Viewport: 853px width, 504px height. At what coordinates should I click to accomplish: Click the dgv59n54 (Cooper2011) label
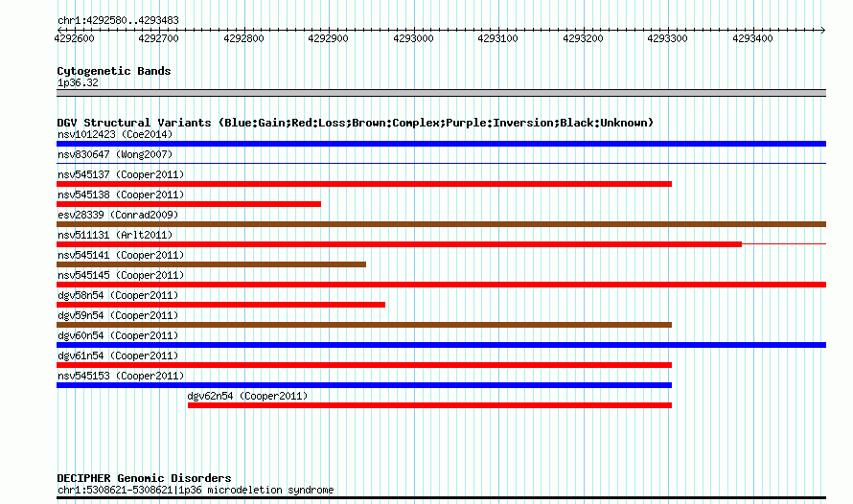[118, 315]
